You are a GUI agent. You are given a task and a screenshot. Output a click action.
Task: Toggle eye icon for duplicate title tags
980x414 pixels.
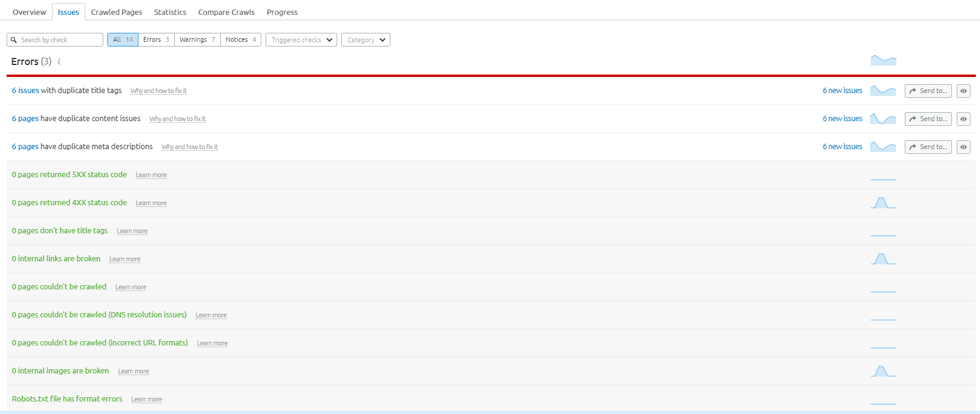click(x=963, y=91)
